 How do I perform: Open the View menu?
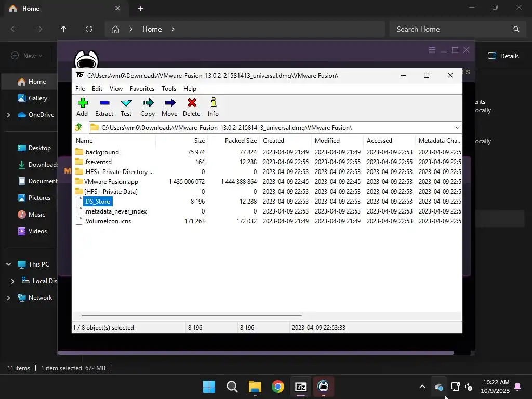(116, 88)
